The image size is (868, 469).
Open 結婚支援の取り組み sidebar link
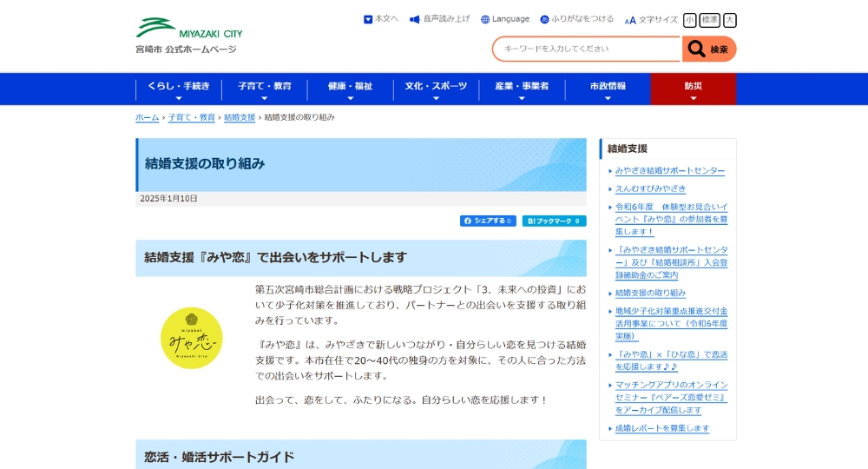(x=650, y=293)
